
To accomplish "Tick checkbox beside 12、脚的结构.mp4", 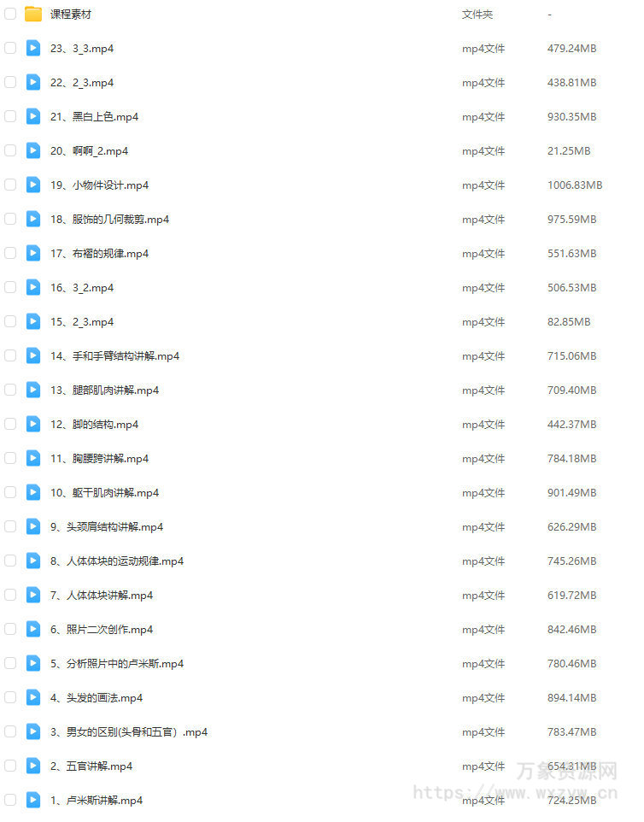I will 10,424.
